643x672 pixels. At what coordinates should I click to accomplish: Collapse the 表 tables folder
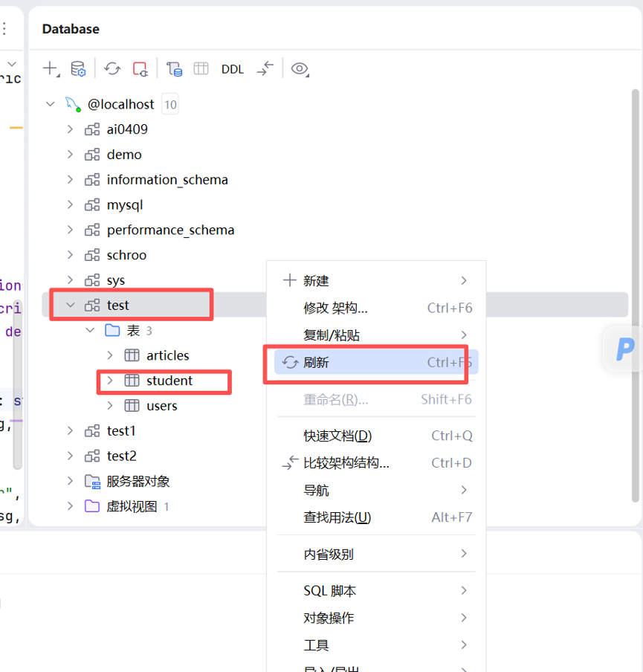[x=90, y=331]
